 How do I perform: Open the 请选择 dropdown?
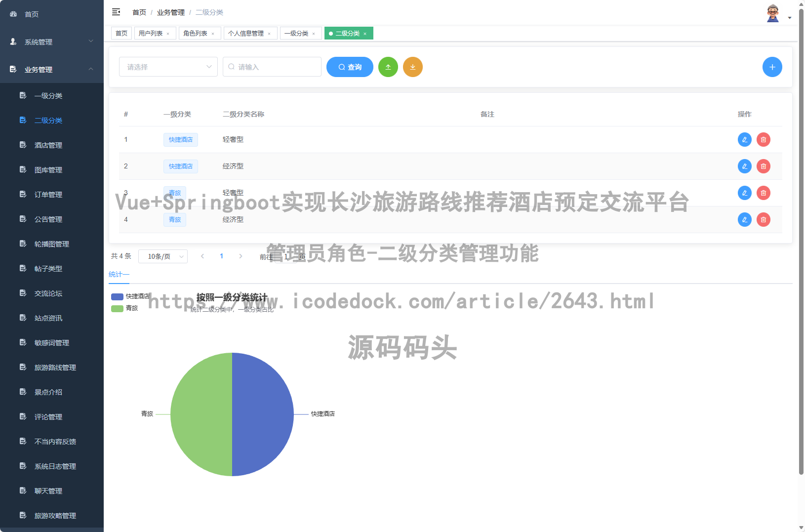pyautogui.click(x=168, y=67)
